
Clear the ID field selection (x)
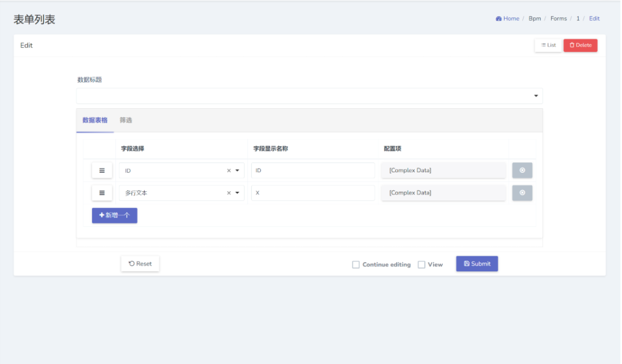tap(229, 170)
